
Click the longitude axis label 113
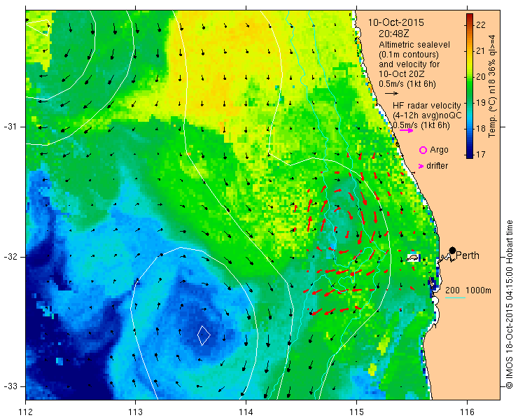pyautogui.click(x=135, y=412)
